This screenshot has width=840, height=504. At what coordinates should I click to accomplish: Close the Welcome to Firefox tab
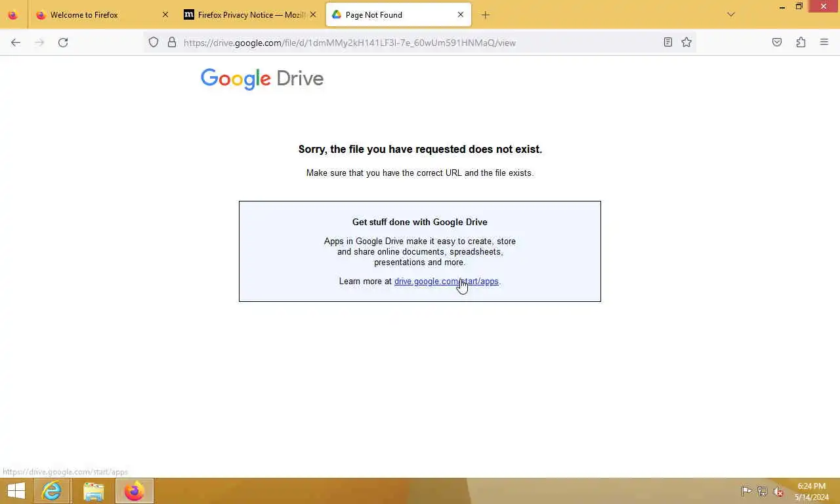click(165, 15)
